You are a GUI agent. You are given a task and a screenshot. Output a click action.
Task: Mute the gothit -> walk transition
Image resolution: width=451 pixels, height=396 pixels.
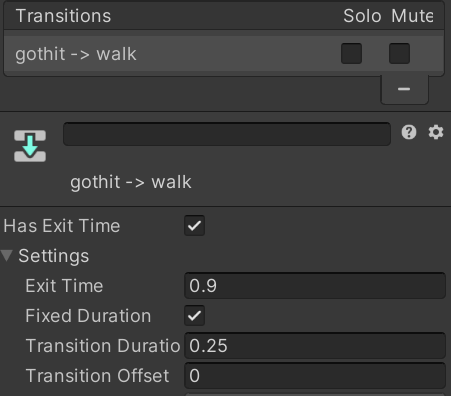[399, 53]
